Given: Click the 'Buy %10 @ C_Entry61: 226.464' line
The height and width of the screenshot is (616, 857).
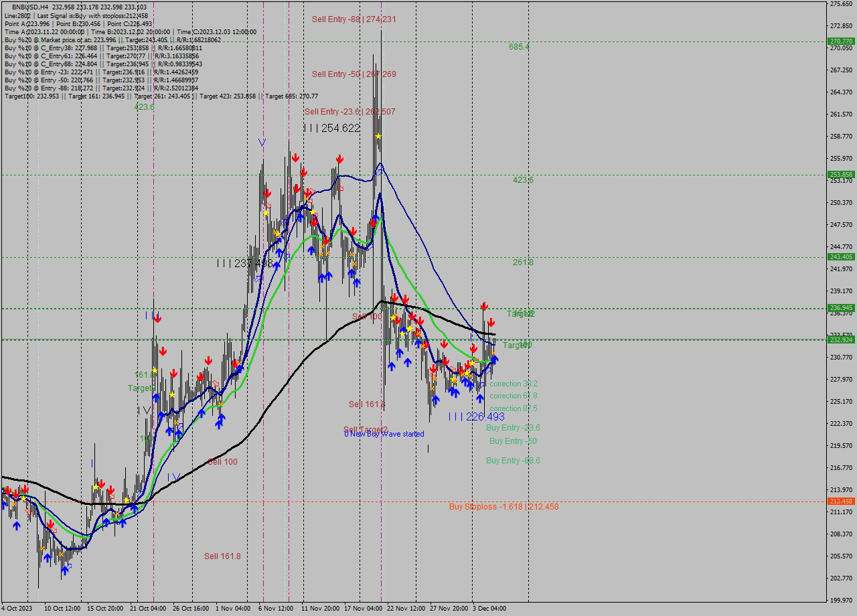Looking at the screenshot, I should tap(101, 56).
